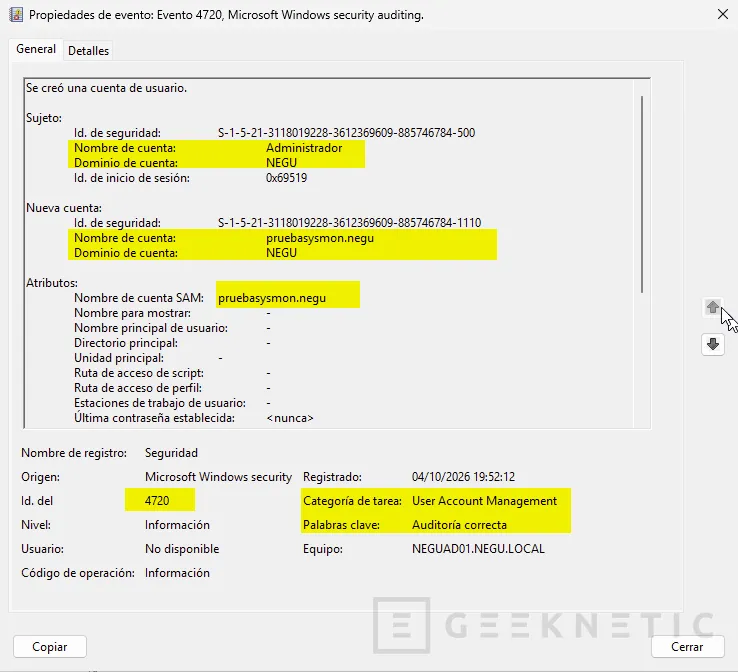This screenshot has width=738, height=672.
Task: Click the NEGU domain under Sujeto
Action: (281, 163)
